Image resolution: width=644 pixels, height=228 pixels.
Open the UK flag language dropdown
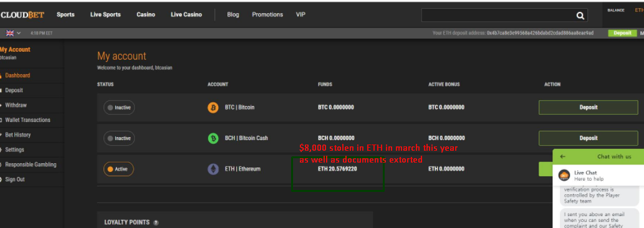tap(13, 33)
